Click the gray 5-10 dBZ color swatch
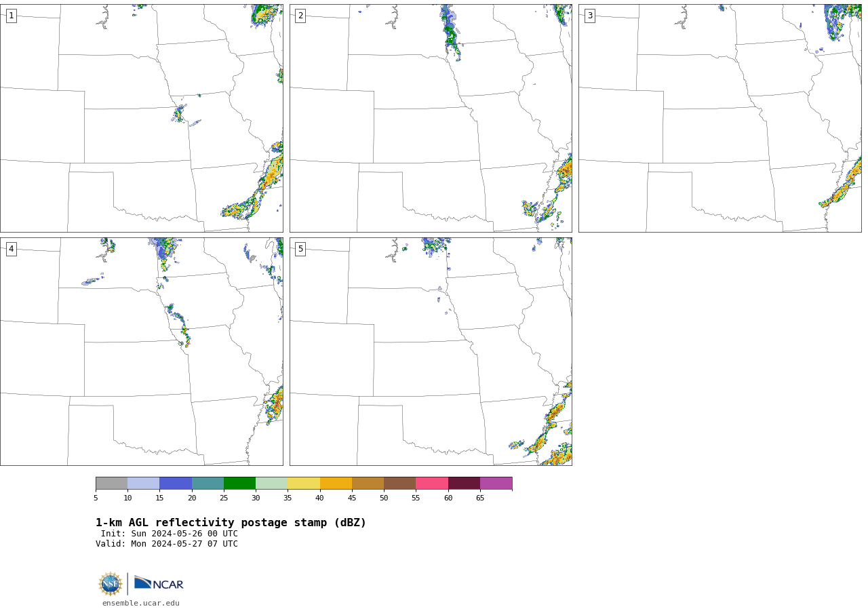The height and width of the screenshot is (611, 868). click(x=111, y=484)
